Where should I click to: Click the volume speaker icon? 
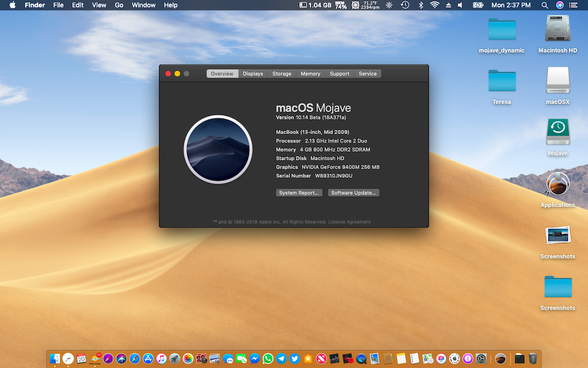(460, 5)
